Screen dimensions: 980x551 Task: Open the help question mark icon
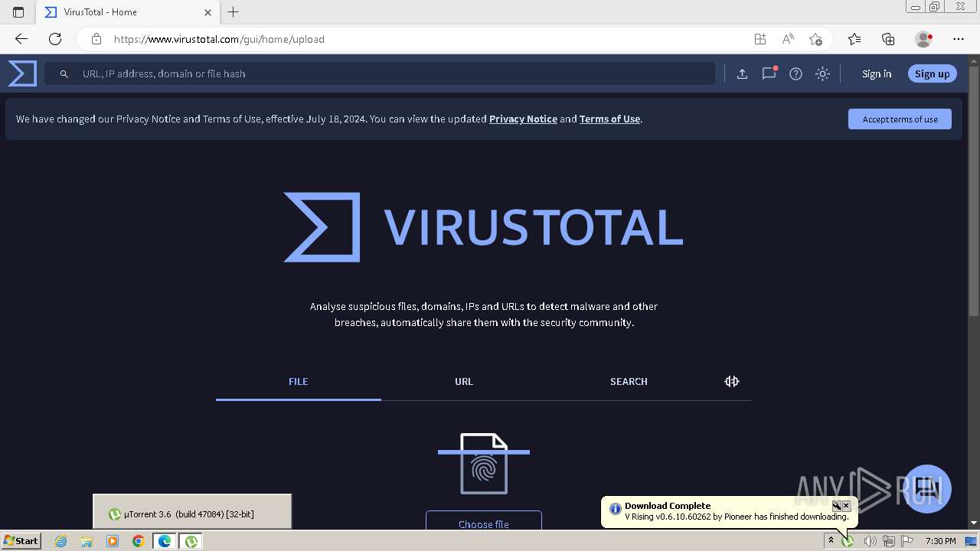coord(796,73)
